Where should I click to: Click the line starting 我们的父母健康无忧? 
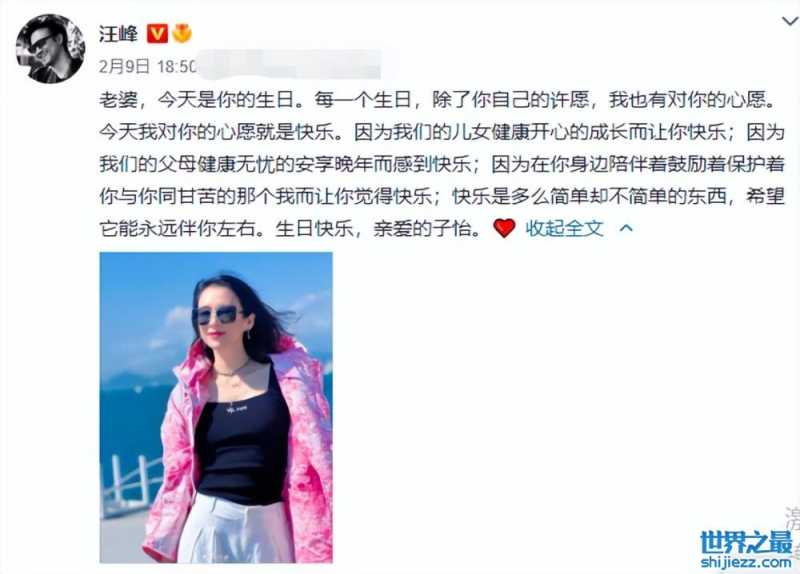(x=442, y=164)
